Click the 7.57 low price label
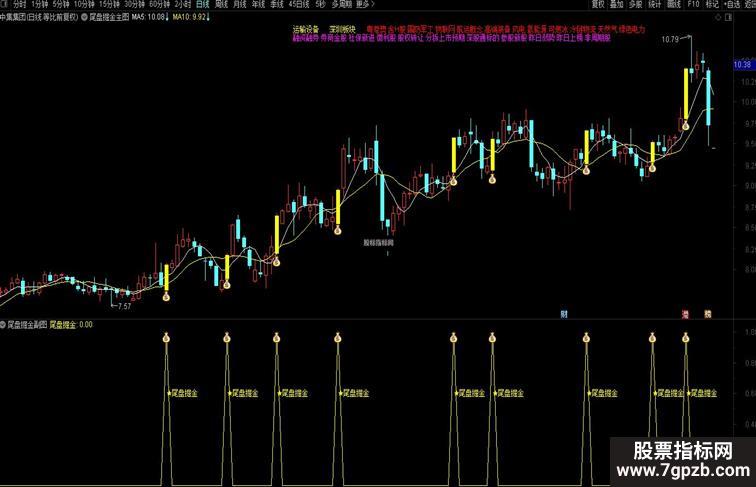This screenshot has height=487, width=756. (124, 306)
